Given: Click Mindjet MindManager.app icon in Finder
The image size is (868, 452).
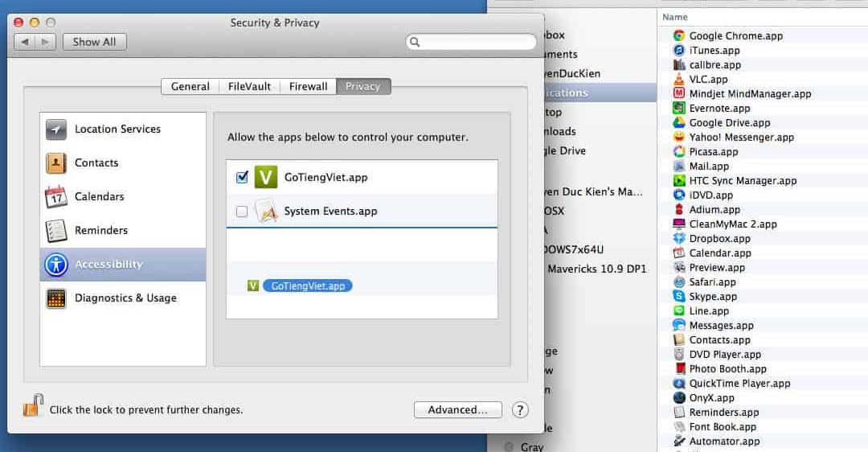Looking at the screenshot, I should [x=678, y=93].
